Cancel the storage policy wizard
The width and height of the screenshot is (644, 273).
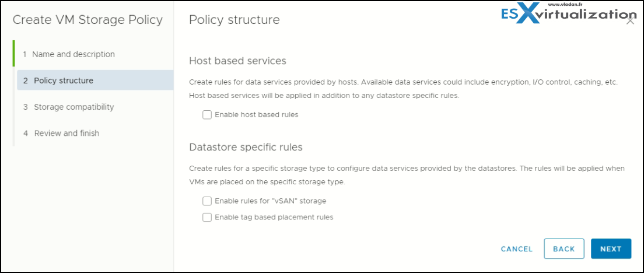(517, 249)
